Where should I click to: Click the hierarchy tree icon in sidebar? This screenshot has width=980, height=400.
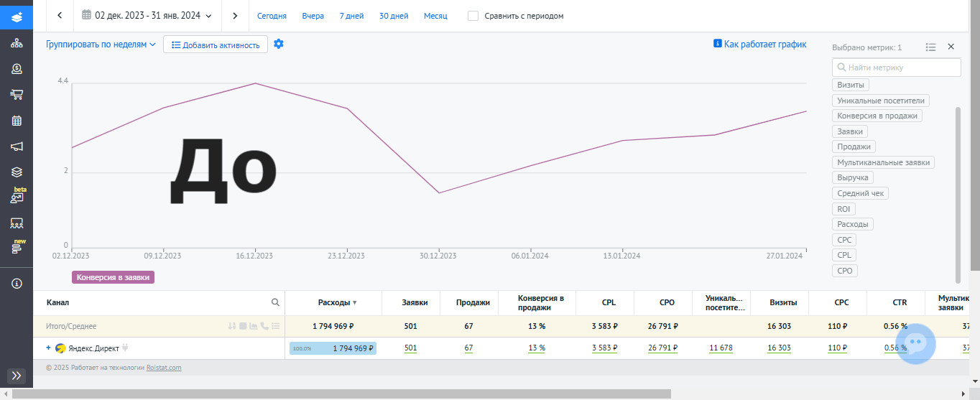(17, 44)
